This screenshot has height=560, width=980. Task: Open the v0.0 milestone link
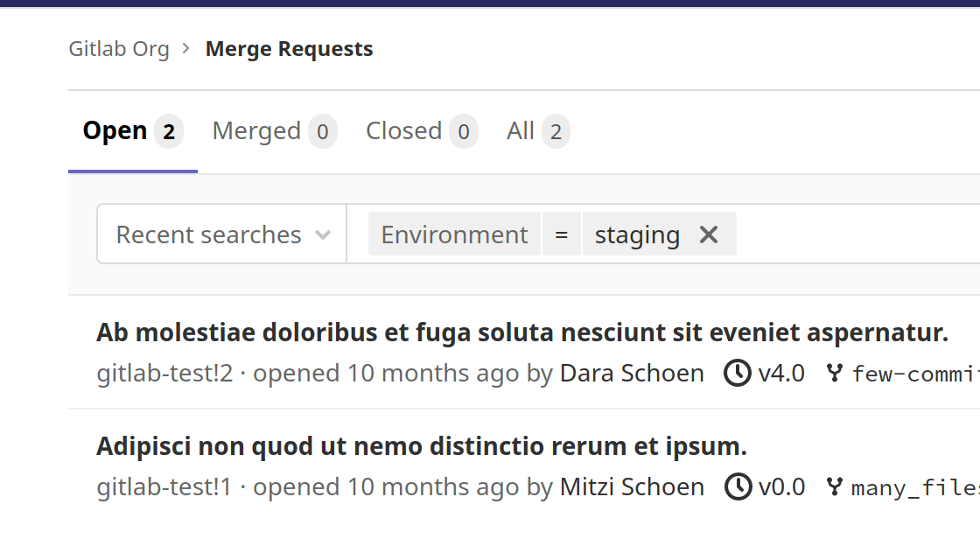tap(782, 486)
